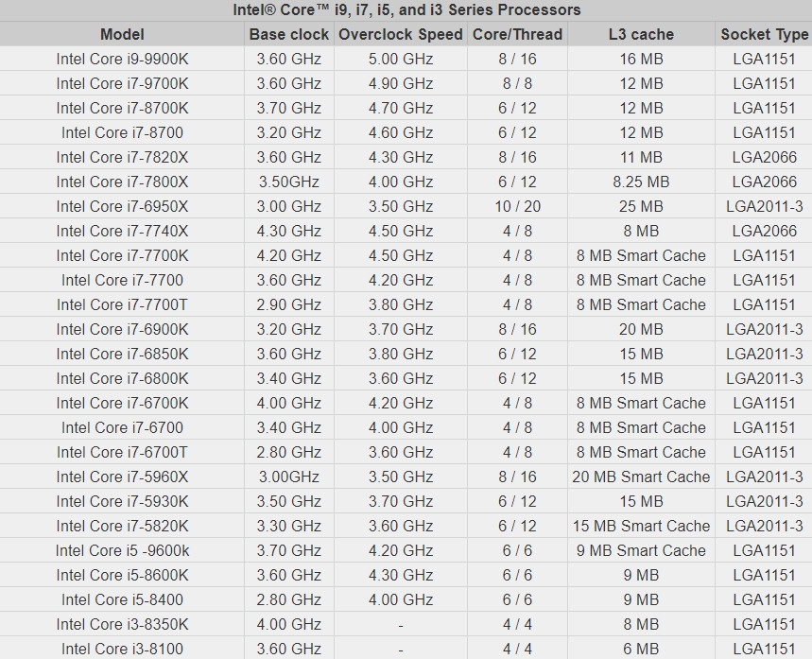The image size is (812, 659).
Task: Click the '4.60 GHz' overclock speed of i7-8700
Action: tap(400, 132)
